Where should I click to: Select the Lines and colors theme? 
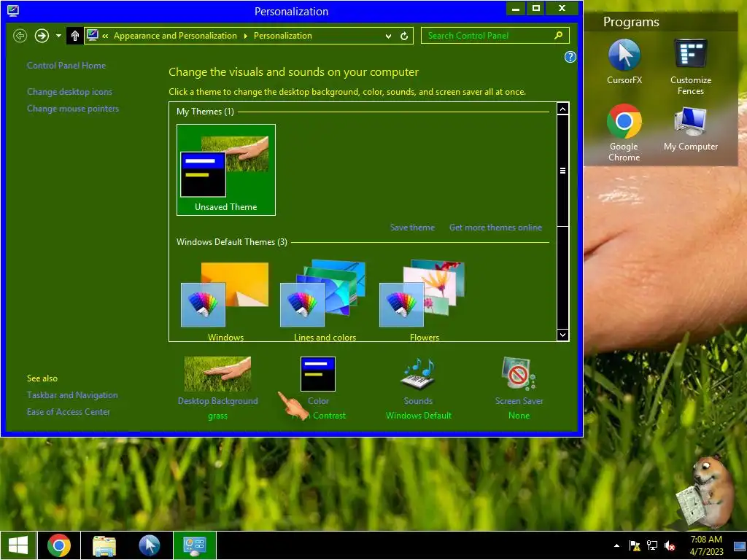coord(325,300)
